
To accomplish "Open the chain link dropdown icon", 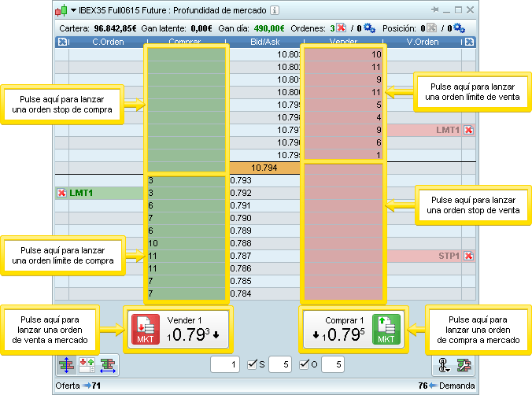I will [x=443, y=365].
